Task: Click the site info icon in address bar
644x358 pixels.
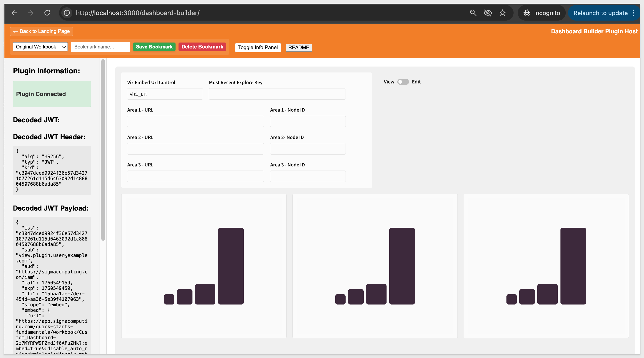Action: tap(67, 13)
